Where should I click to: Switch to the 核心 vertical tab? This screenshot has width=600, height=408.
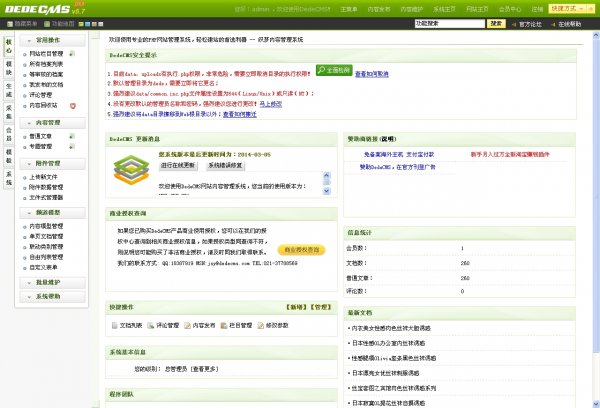8,46
